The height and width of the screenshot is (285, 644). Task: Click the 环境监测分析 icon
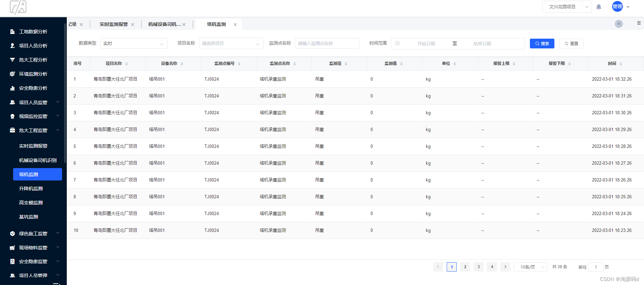pyautogui.click(x=12, y=74)
